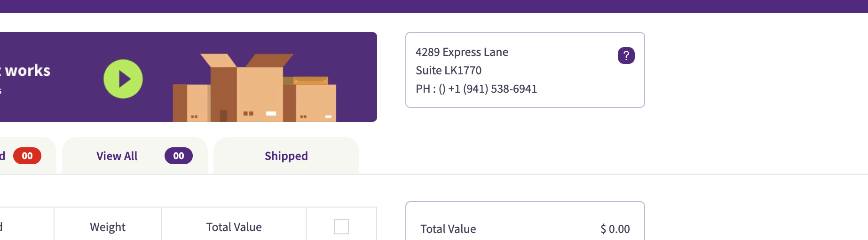
Task: Open the View All tab
Action: [x=135, y=156]
